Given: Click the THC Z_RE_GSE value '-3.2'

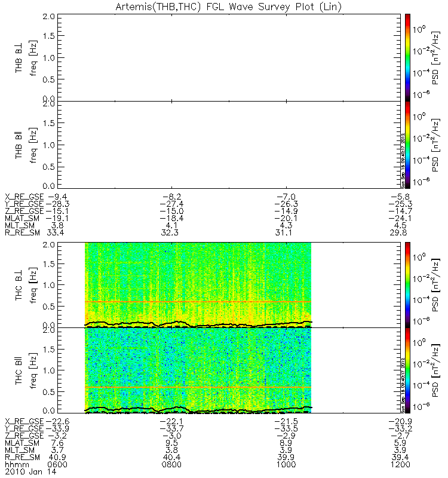Looking at the screenshot, I should click(x=57, y=436).
